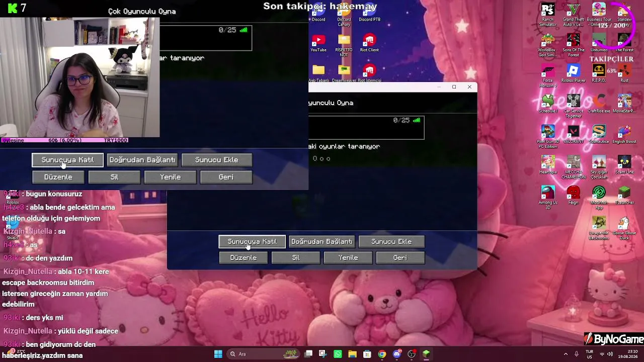Open File Explorer from the taskbar
The image size is (644, 362).
click(x=352, y=354)
